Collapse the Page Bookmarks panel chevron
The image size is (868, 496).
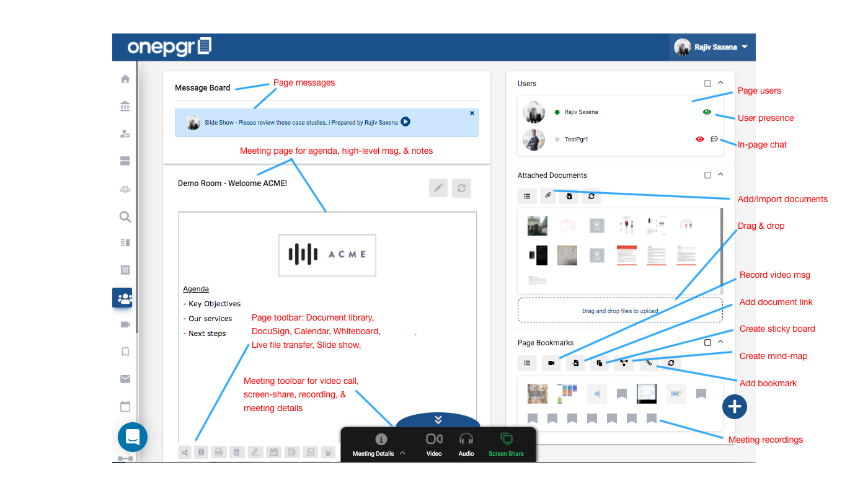(720, 342)
